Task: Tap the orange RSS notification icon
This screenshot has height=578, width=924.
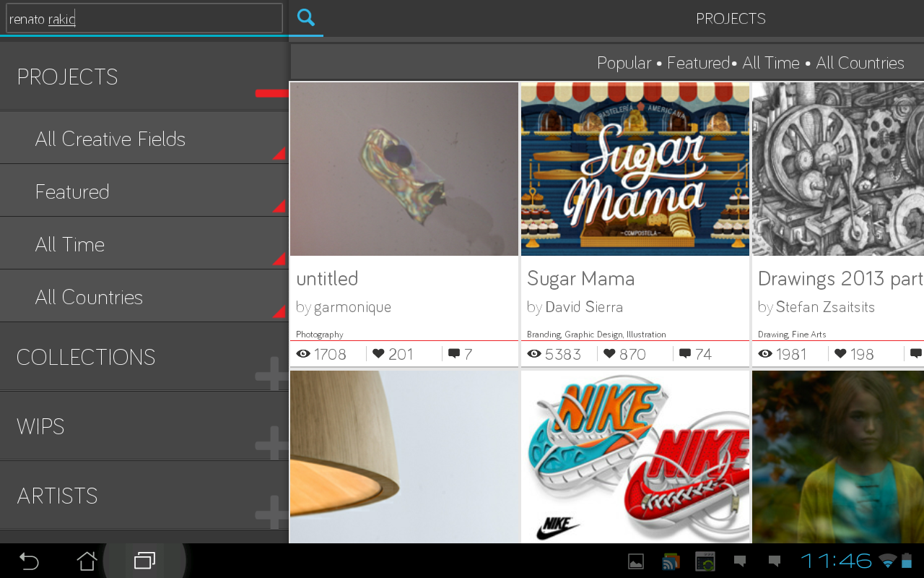Action: click(671, 561)
